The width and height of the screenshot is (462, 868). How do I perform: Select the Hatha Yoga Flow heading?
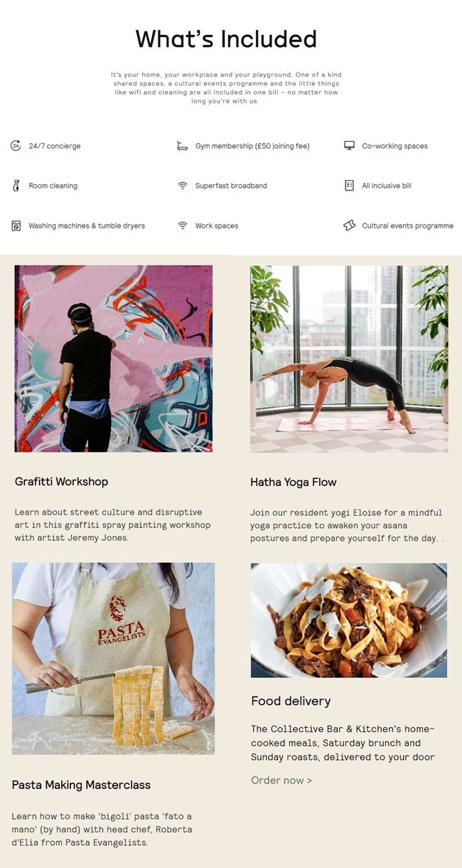point(294,482)
